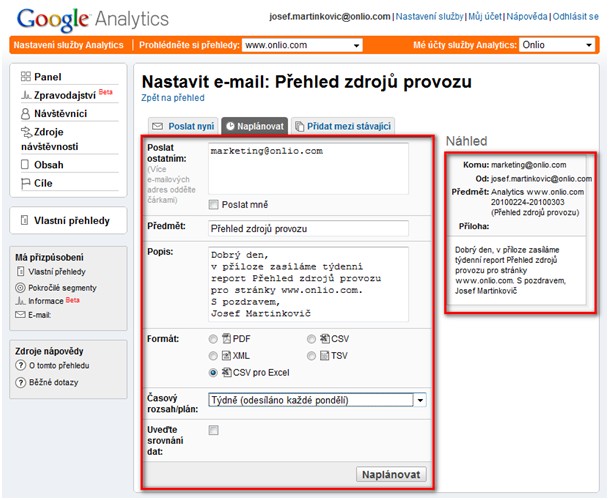Viewport: 609px width, 500px height.
Task: Click the CSV file icon
Action: [x=325, y=338]
